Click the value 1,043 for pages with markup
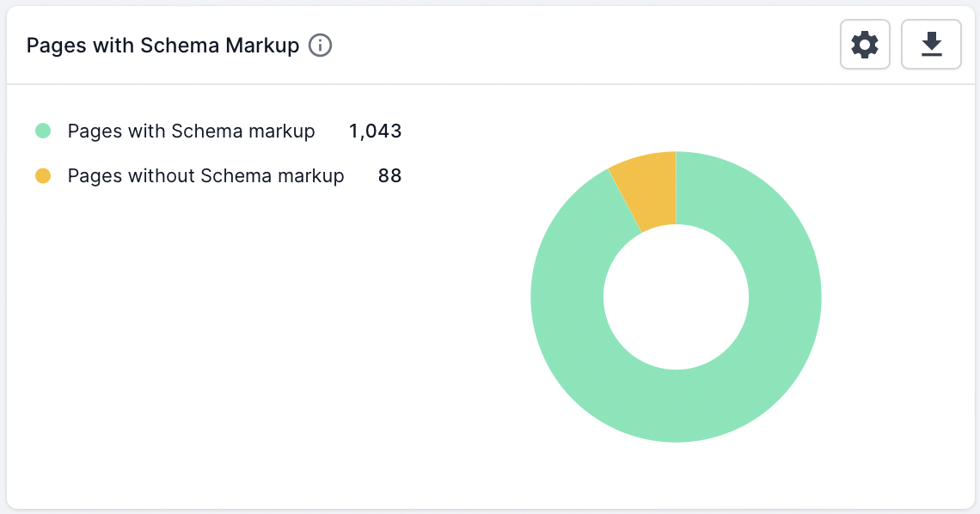This screenshot has height=514, width=980. coord(375,131)
